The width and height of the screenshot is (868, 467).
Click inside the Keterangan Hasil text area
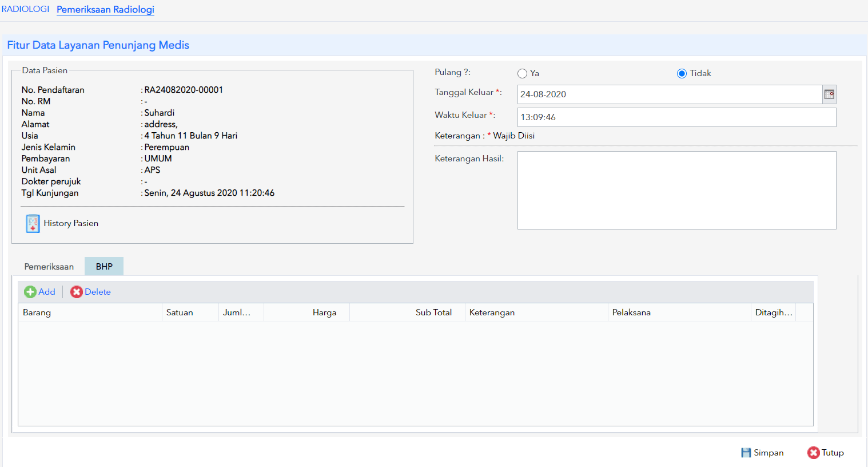[677, 190]
